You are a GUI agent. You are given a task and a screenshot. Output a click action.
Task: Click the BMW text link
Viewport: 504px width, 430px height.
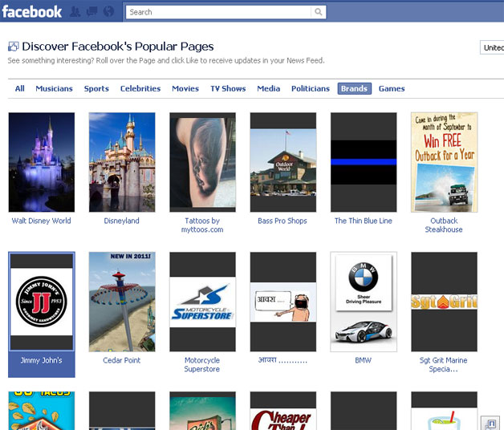click(364, 360)
